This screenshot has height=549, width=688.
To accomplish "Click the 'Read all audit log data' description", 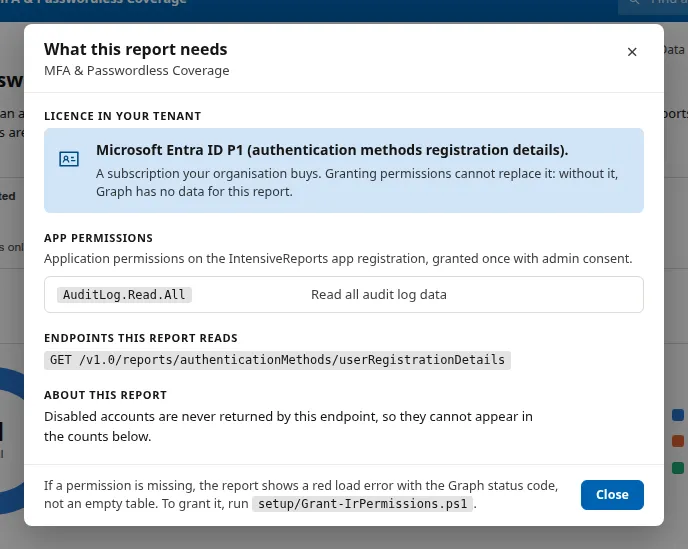I will (379, 294).
